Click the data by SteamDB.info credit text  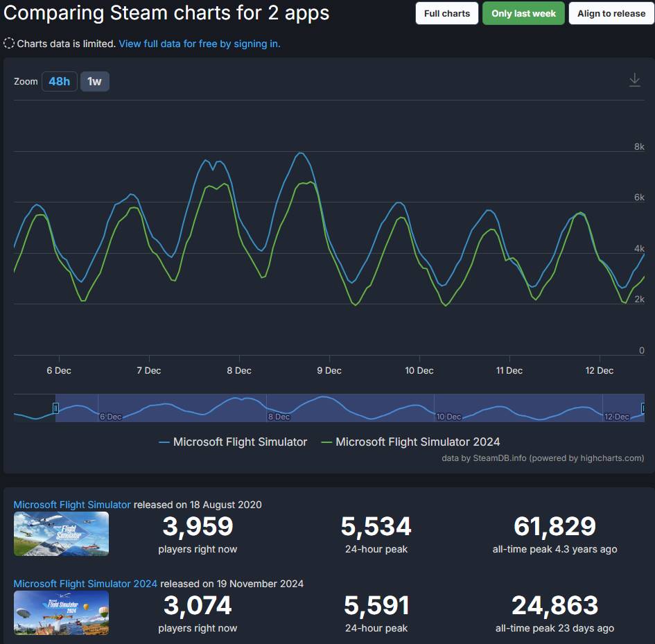click(x=543, y=458)
